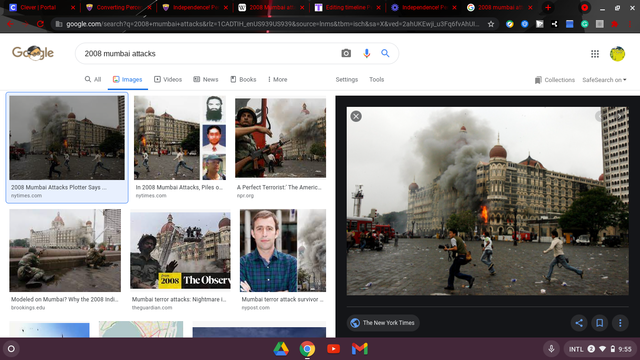The image size is (640, 360).
Task: Open The Observer 2008 thumbnail
Action: (x=180, y=250)
